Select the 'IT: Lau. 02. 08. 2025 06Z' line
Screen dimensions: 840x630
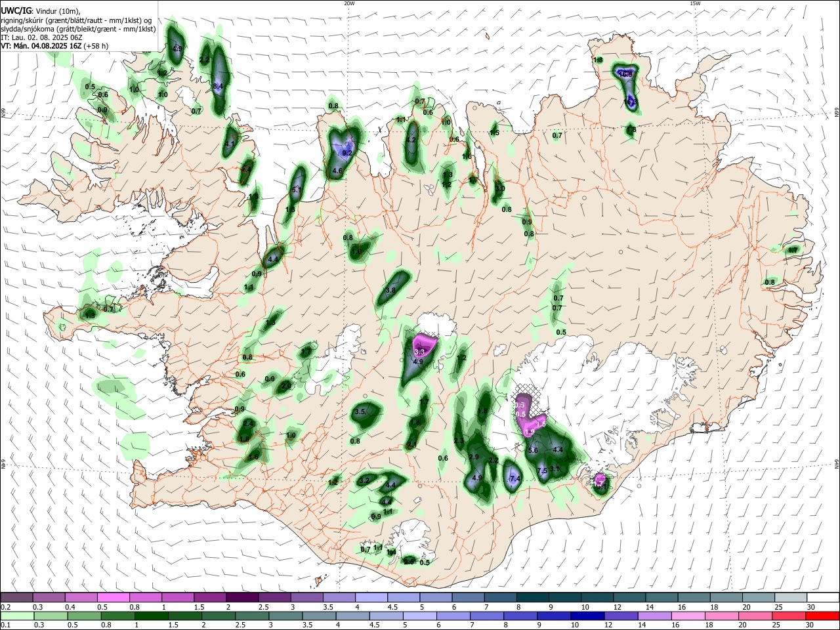tap(42, 37)
